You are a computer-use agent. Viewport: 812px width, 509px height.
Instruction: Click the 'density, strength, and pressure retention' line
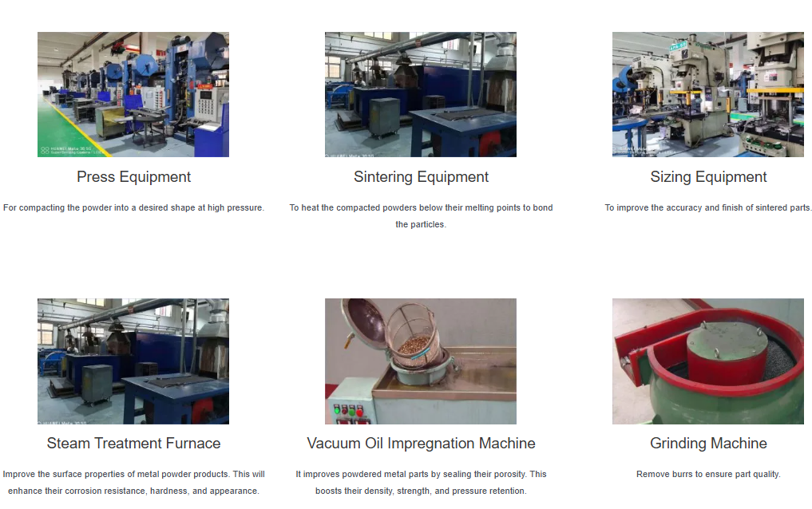pos(421,491)
